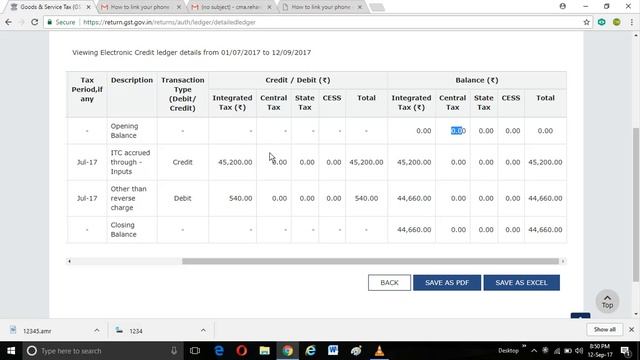
Task: Click the 'Opening Balance' row description
Action: pyautogui.click(x=124, y=131)
